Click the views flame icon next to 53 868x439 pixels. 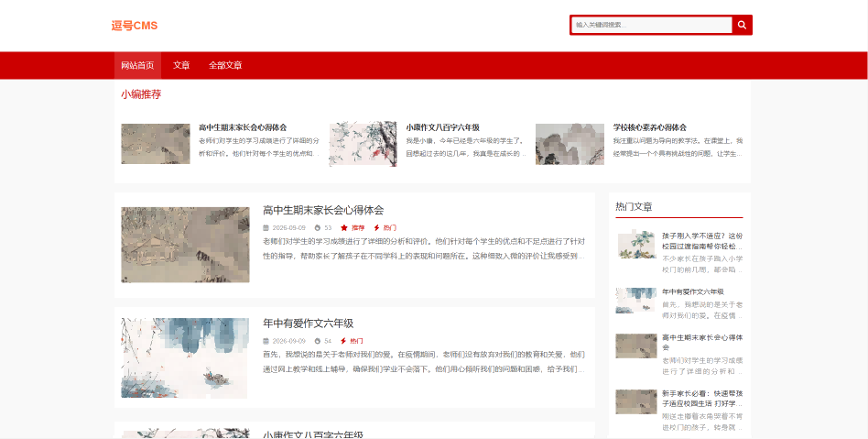pos(318,228)
